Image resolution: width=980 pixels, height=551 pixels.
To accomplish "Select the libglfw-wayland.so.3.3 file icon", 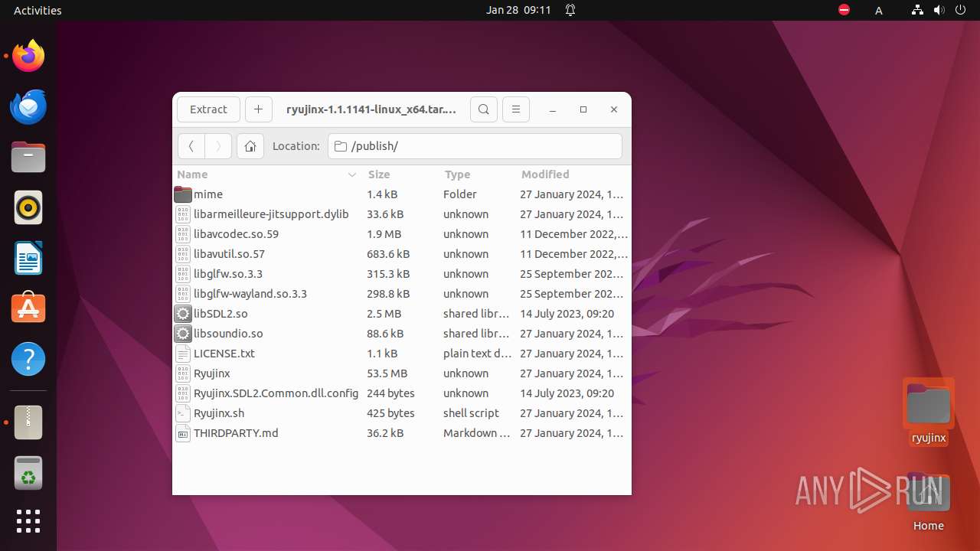I will (183, 294).
